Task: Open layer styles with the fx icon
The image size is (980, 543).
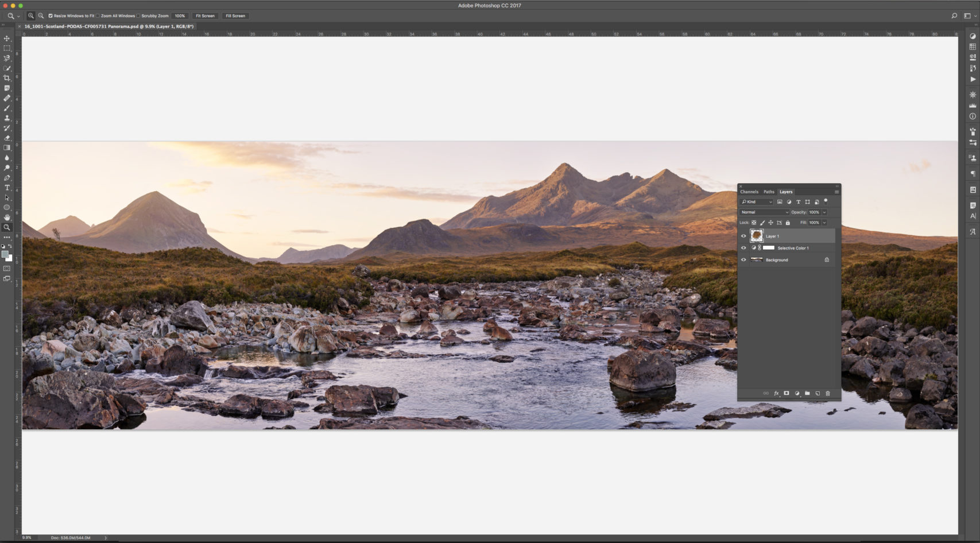Action: pyautogui.click(x=776, y=393)
